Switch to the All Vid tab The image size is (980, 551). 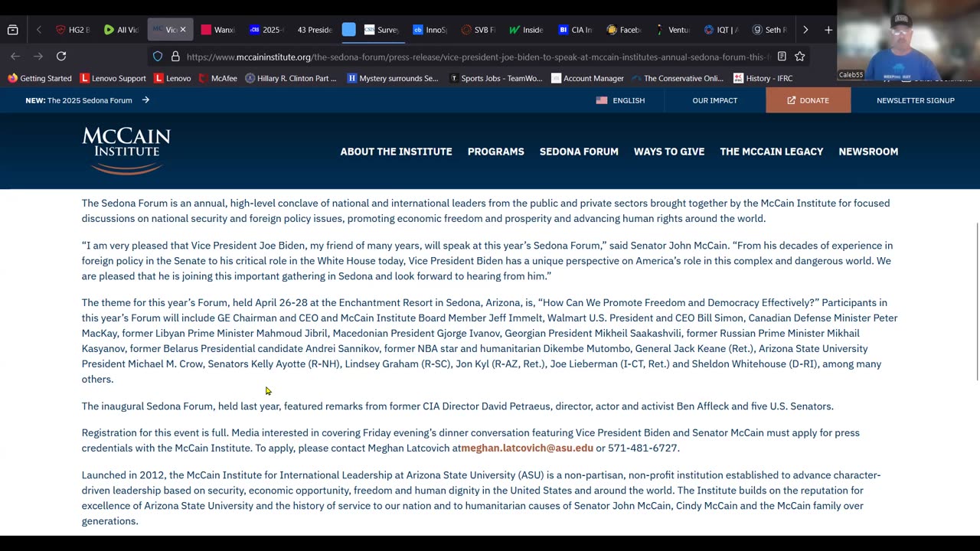tap(121, 30)
